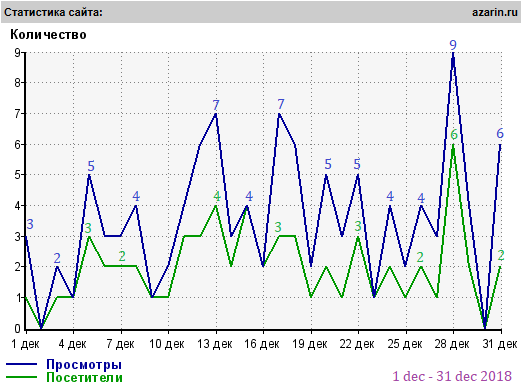Click the green '6' data label above 28 дек
521x388 pixels.
coord(454,135)
